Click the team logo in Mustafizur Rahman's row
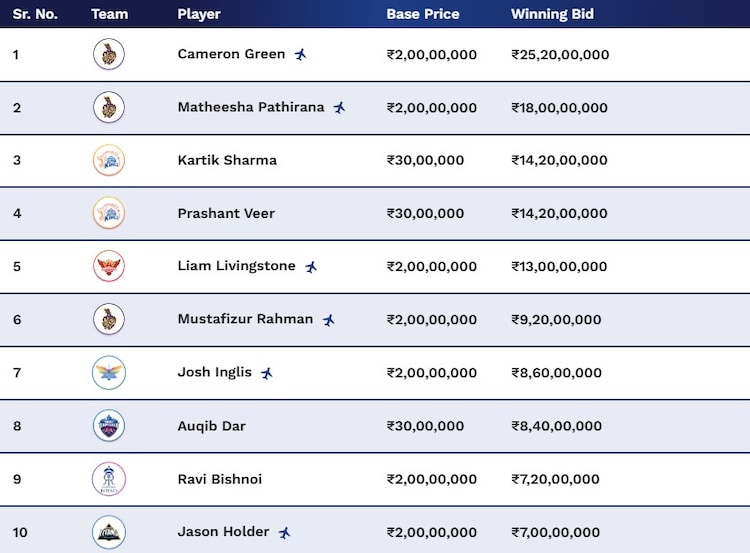The image size is (750, 553). coord(109,319)
